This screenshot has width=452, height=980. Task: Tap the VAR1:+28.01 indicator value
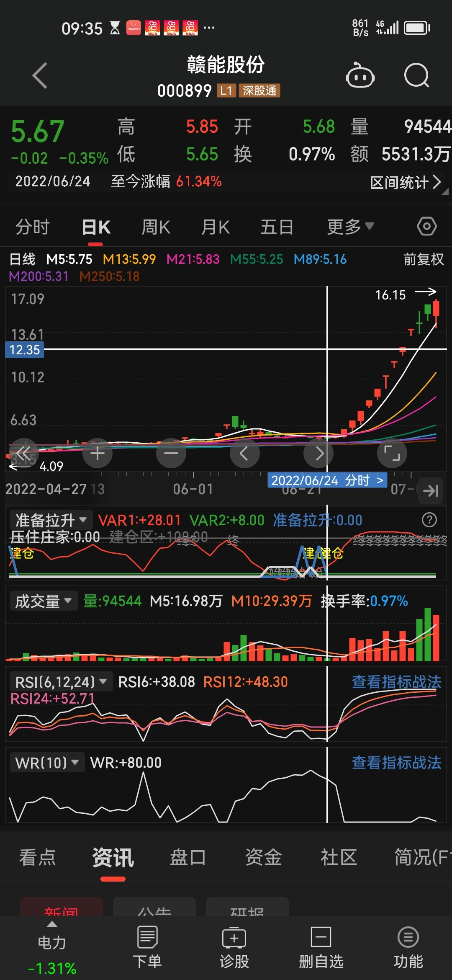139,520
